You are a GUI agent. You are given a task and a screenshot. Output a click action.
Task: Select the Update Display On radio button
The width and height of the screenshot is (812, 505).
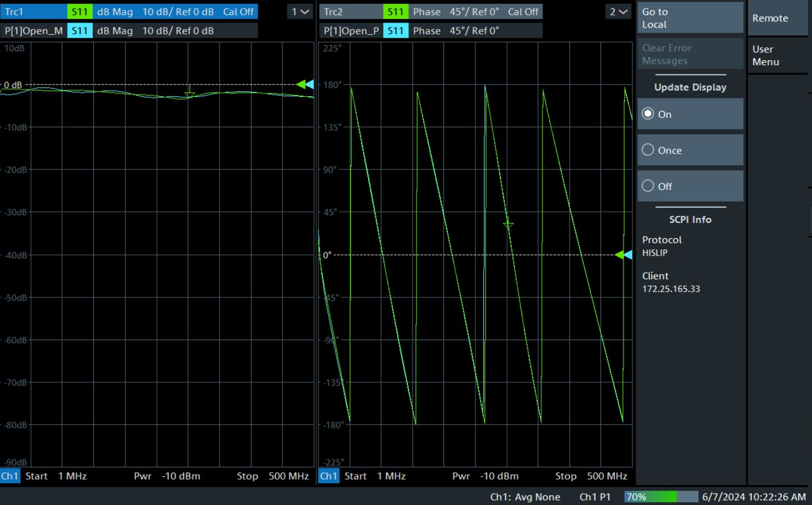point(690,114)
